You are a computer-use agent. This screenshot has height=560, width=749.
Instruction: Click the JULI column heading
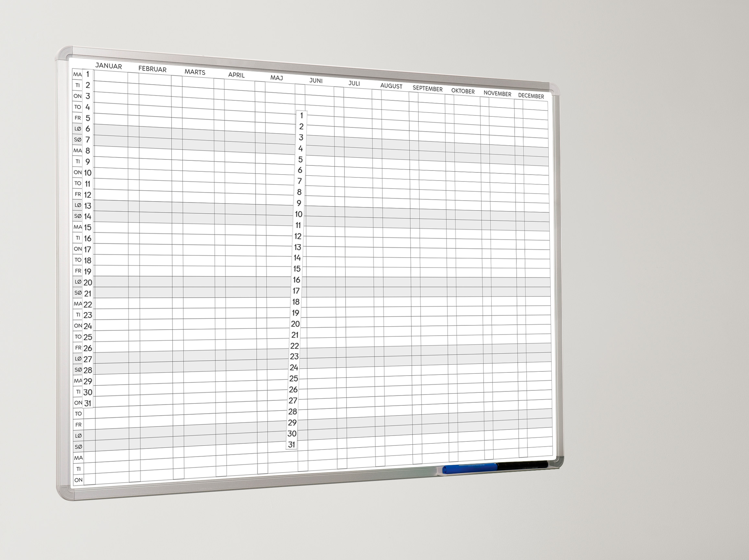354,83
